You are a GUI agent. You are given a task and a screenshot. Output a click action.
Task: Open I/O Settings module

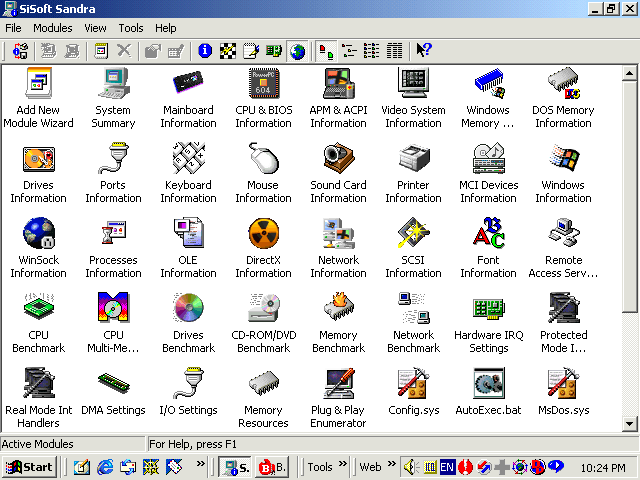point(188,392)
